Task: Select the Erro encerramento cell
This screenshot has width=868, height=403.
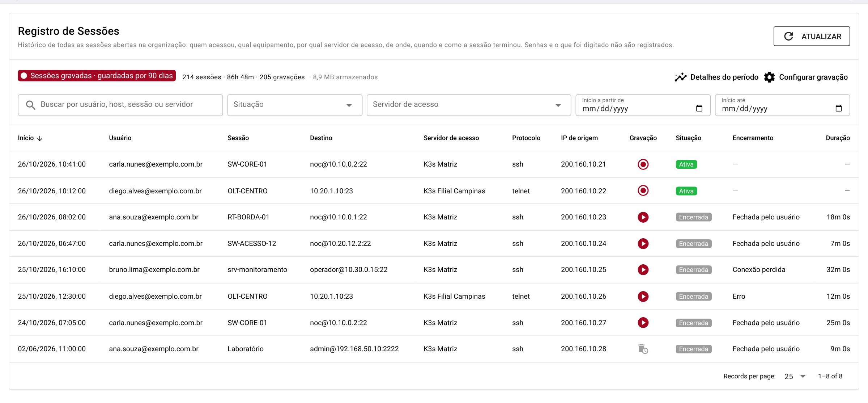Action: coord(739,297)
